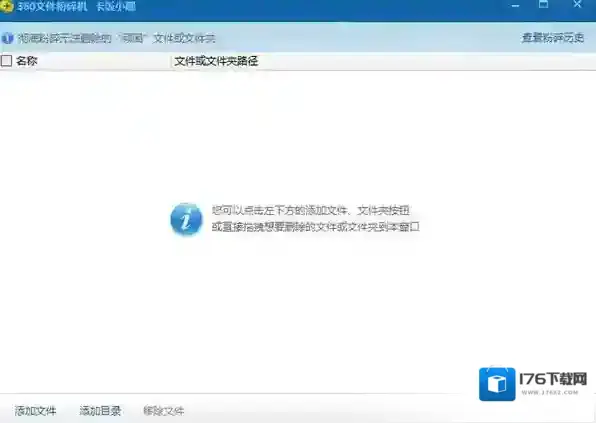Viewport: 596px width, 423px height.
Task: Click the large blue info icon in center
Action: 186,219
